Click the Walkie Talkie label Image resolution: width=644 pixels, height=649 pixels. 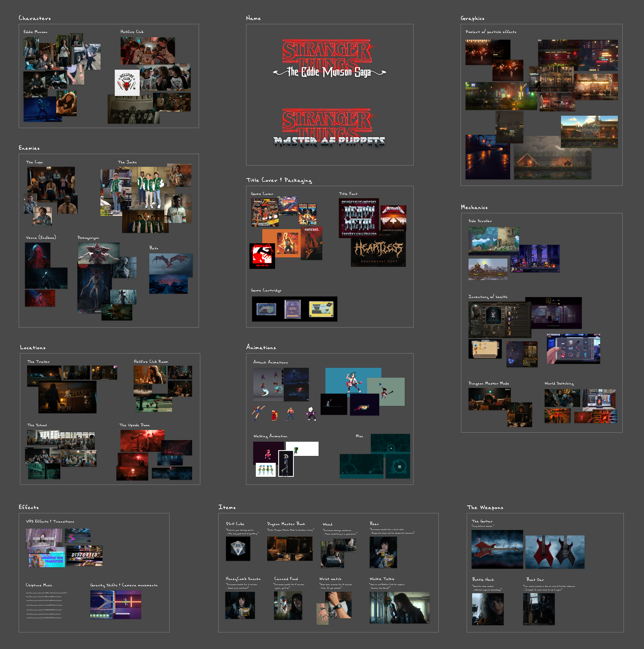pyautogui.click(x=382, y=579)
